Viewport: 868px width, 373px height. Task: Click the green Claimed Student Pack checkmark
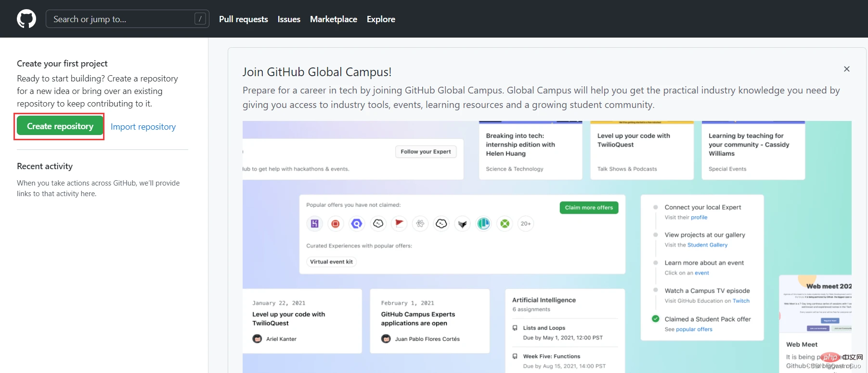pos(655,319)
